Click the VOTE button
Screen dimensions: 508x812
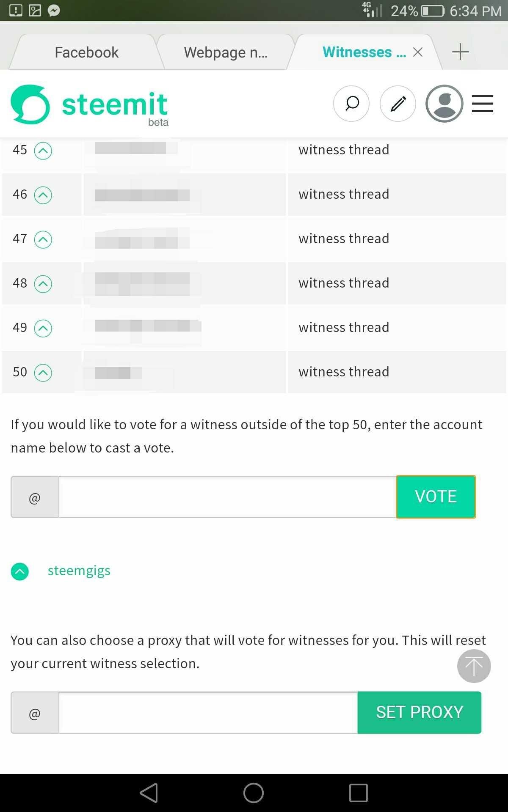436,497
